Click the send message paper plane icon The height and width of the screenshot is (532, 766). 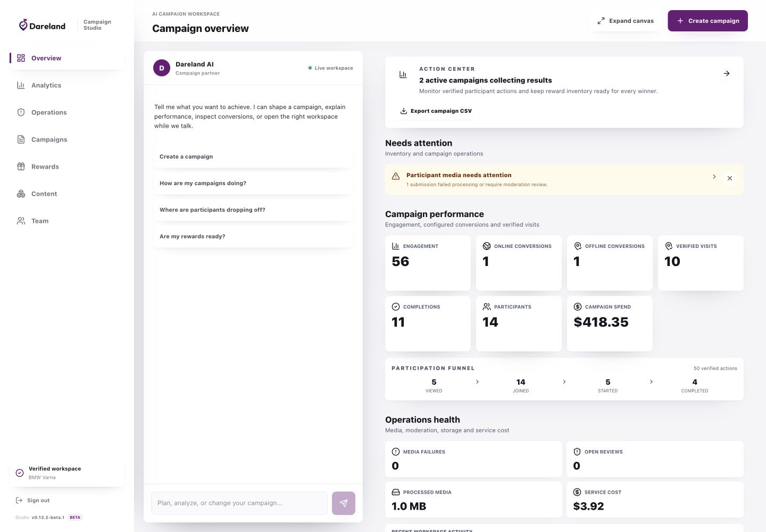click(344, 503)
